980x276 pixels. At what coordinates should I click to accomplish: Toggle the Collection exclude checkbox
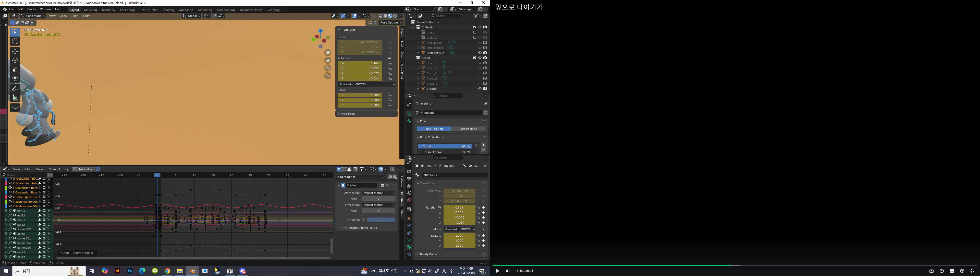click(x=474, y=27)
